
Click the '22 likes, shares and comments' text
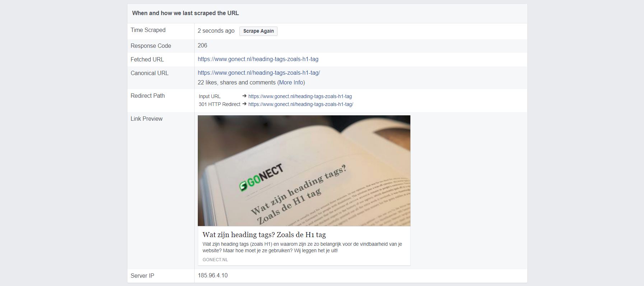click(237, 82)
